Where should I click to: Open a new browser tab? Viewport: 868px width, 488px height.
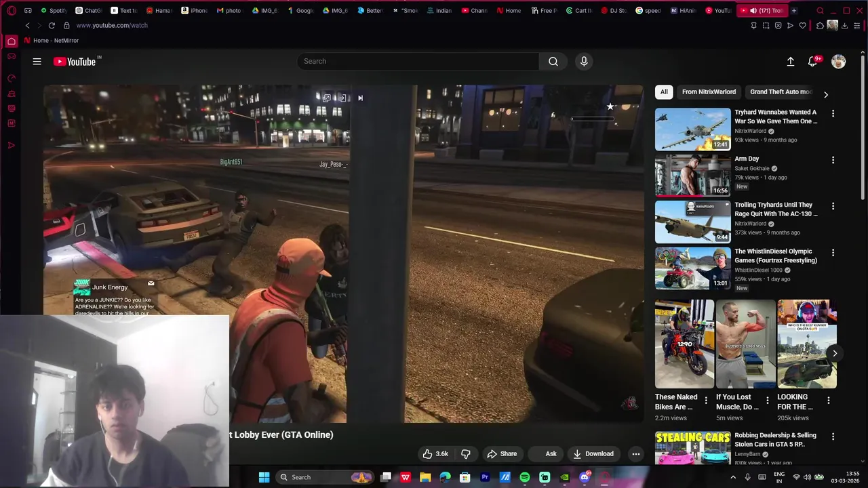[x=794, y=10]
